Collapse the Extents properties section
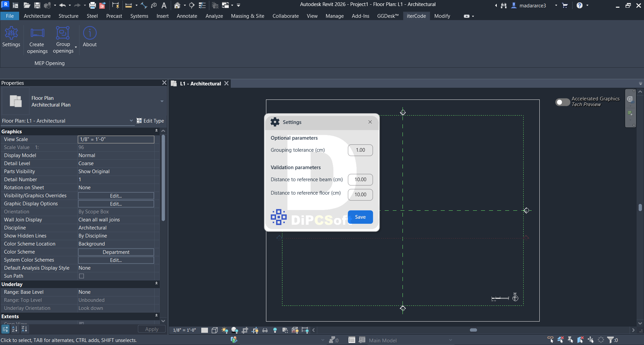644x345 pixels. point(156,316)
